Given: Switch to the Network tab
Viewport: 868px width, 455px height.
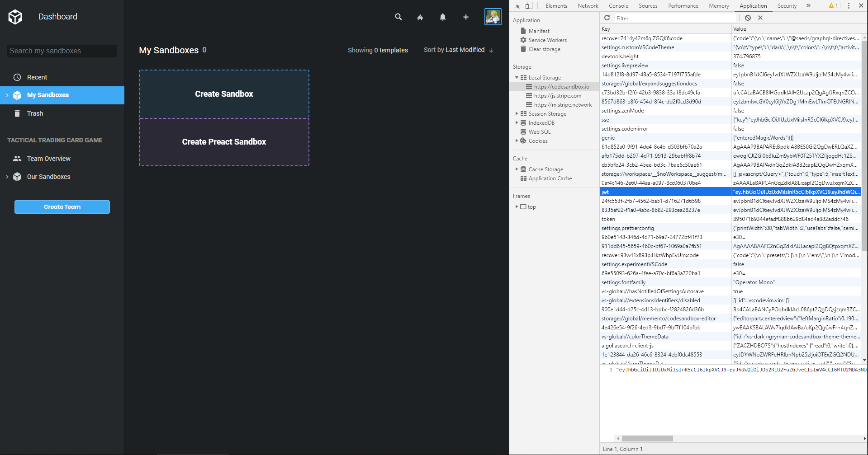Looking at the screenshot, I should (x=588, y=5).
